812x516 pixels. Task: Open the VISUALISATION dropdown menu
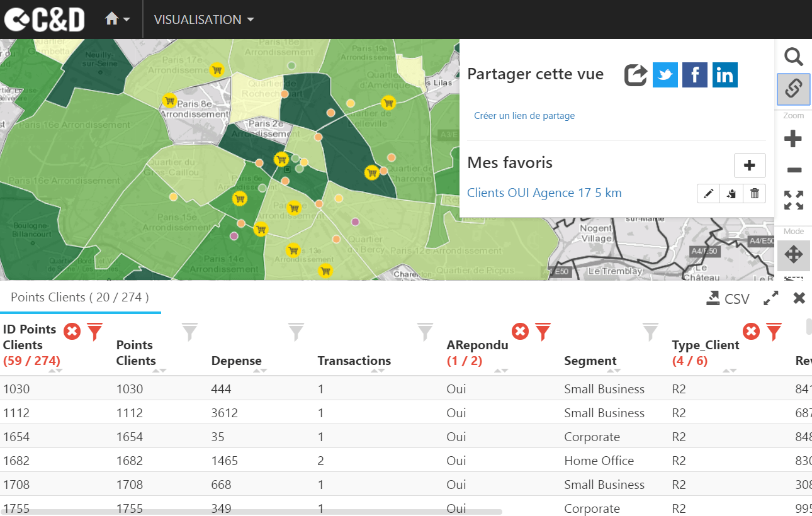(x=204, y=20)
